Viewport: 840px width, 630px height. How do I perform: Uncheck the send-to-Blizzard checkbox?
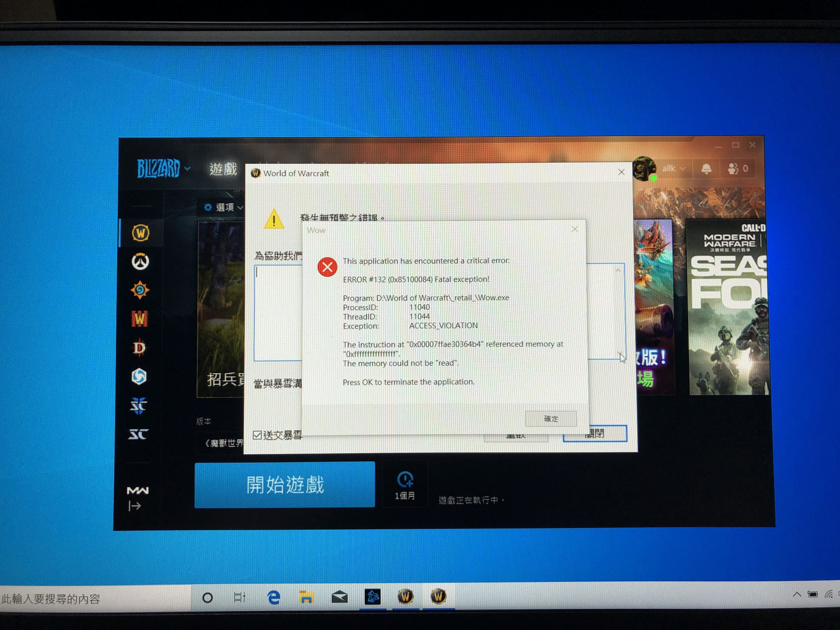point(257,435)
